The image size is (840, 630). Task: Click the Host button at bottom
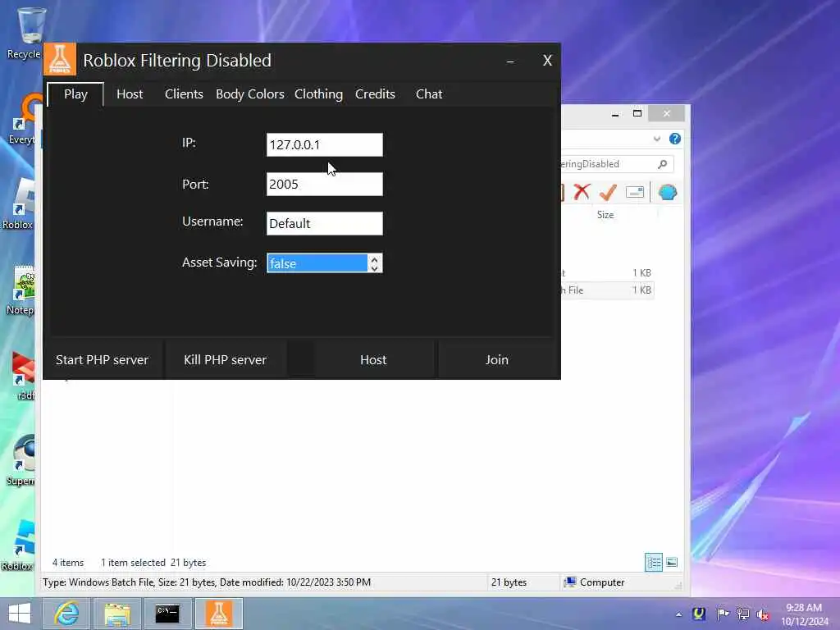pos(373,360)
